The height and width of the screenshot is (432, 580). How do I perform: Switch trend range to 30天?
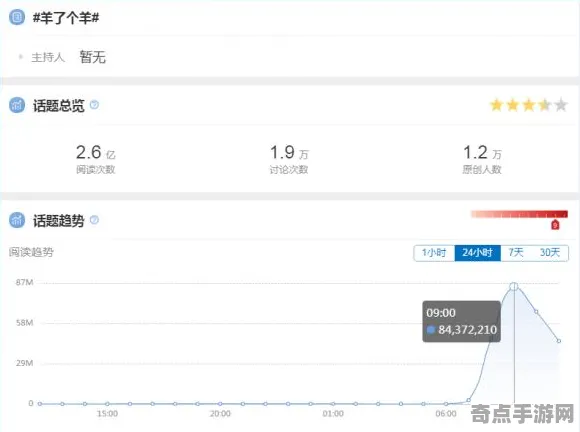coord(550,253)
